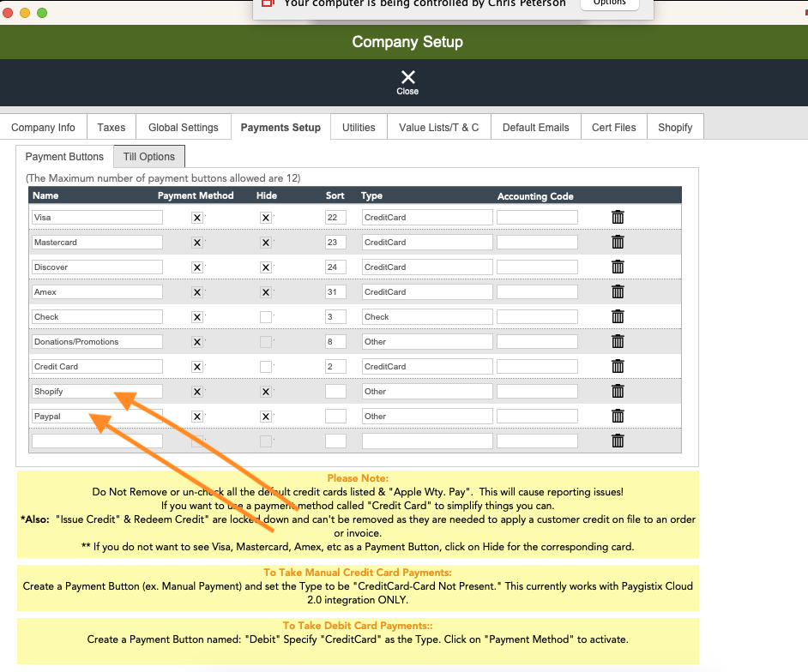Delete the Donations/Promotions payment row
Image resolution: width=808 pixels, height=672 pixels.
(x=618, y=341)
